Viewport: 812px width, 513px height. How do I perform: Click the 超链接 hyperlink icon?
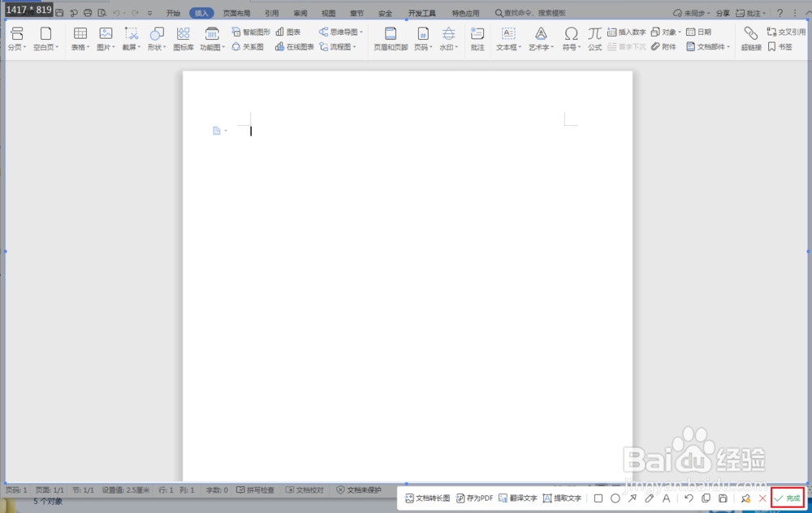coord(751,34)
